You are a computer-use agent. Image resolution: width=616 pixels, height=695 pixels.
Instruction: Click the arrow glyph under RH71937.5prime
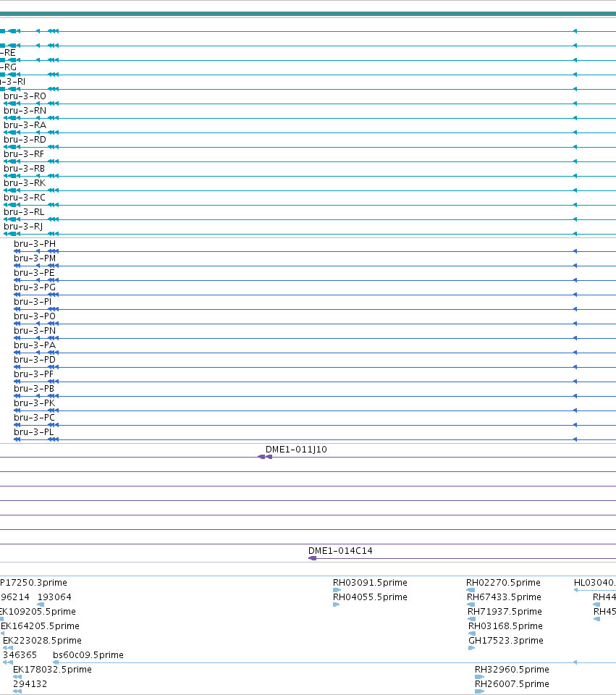pos(471,619)
